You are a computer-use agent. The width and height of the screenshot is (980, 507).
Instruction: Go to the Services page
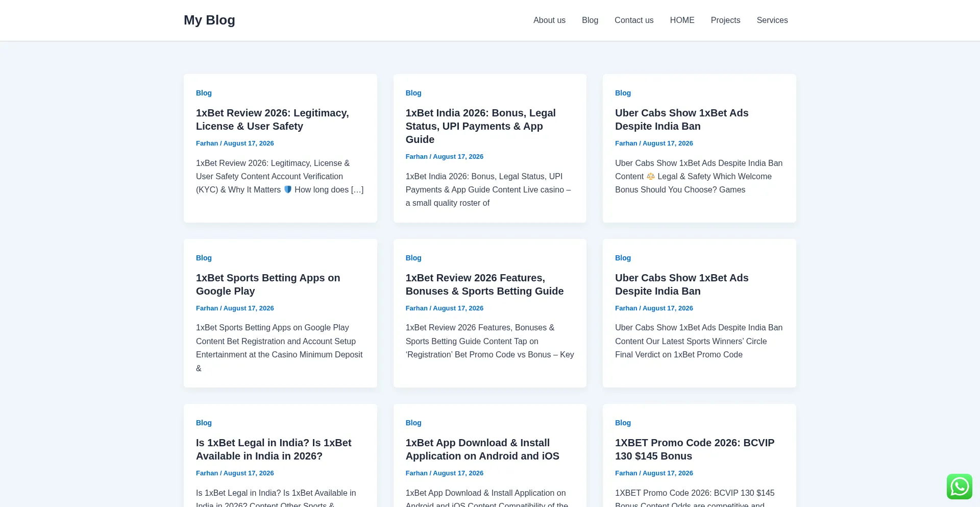(772, 20)
